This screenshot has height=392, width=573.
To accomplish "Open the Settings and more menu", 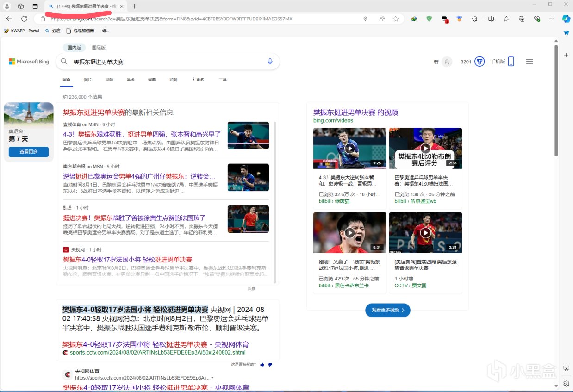I will coord(551,19).
